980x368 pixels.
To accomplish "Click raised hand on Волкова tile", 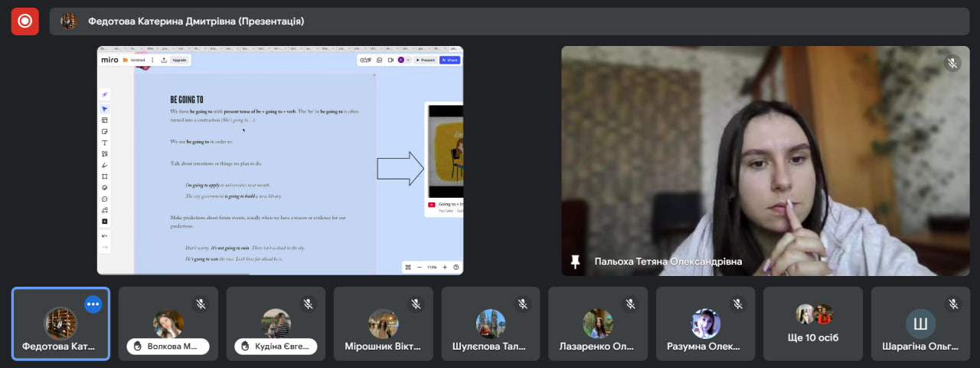I will 139,347.
